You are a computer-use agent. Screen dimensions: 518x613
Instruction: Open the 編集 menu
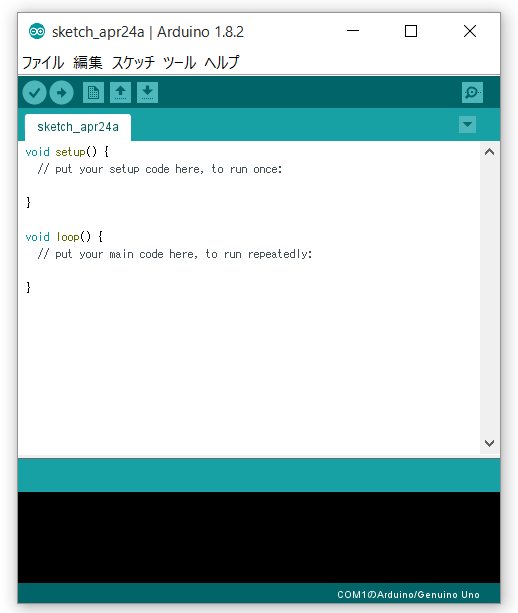[x=88, y=63]
